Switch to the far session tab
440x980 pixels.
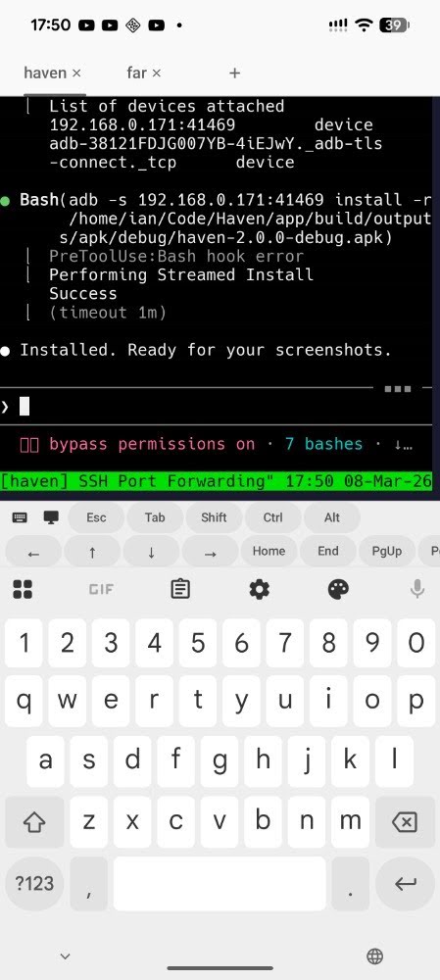136,73
